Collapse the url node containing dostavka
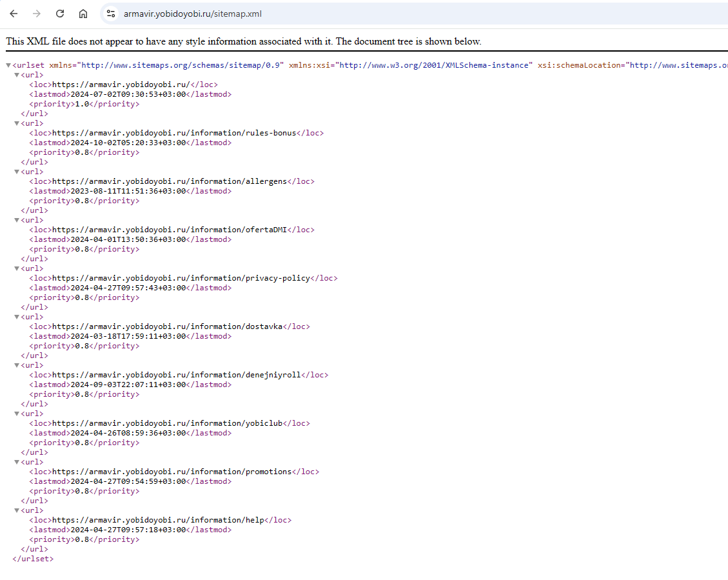This screenshot has height=580, width=728. point(17,317)
